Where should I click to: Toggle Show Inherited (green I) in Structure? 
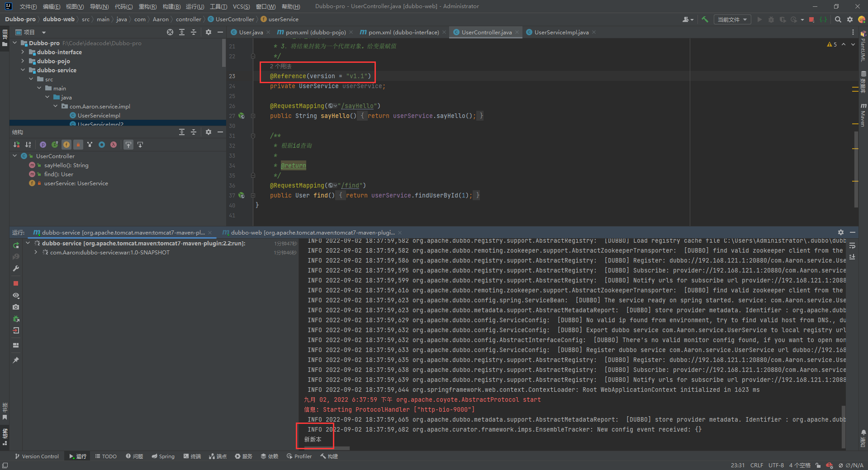(55, 145)
